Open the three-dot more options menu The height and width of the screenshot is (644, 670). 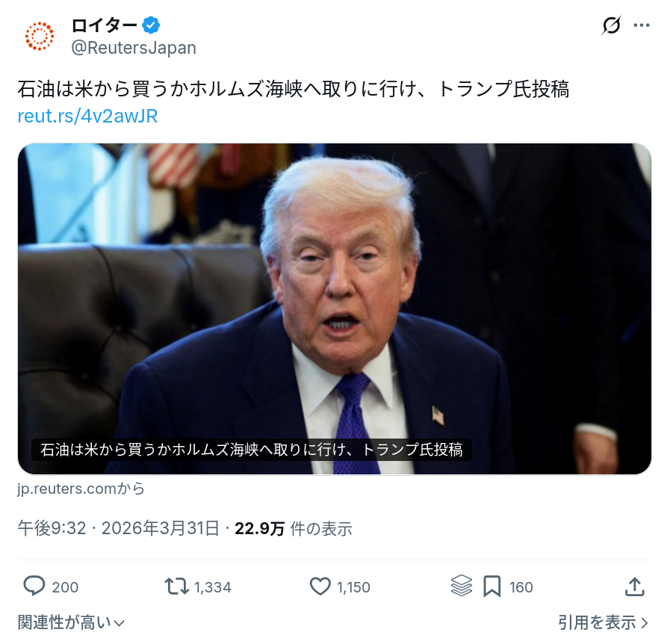coord(642,25)
